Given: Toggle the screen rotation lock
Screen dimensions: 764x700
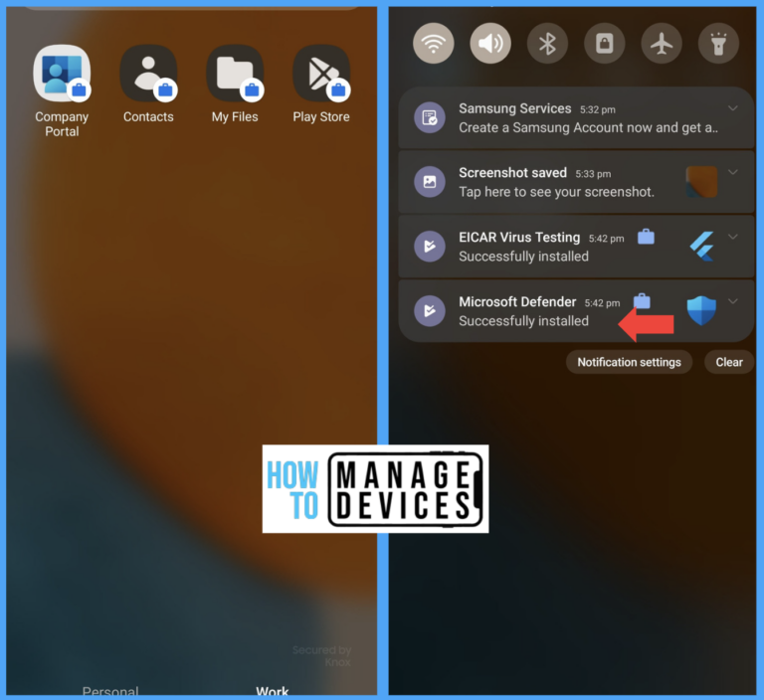Looking at the screenshot, I should 604,44.
